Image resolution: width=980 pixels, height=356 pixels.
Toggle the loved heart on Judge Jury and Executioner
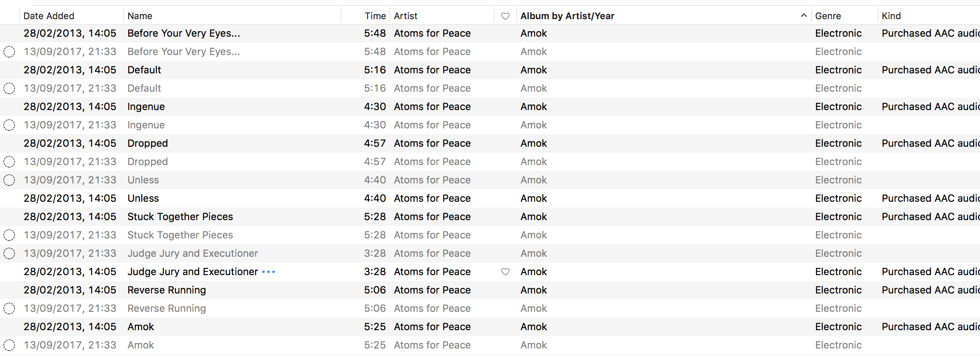point(505,271)
